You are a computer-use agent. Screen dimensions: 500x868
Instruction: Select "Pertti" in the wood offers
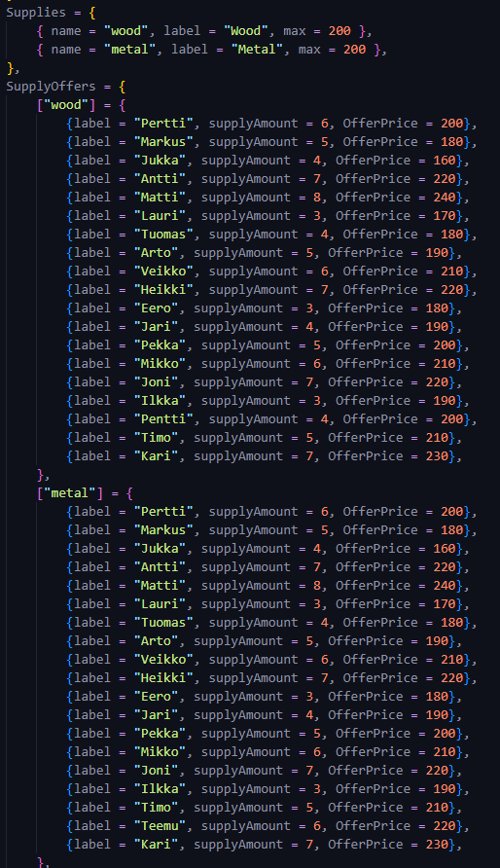(x=163, y=123)
